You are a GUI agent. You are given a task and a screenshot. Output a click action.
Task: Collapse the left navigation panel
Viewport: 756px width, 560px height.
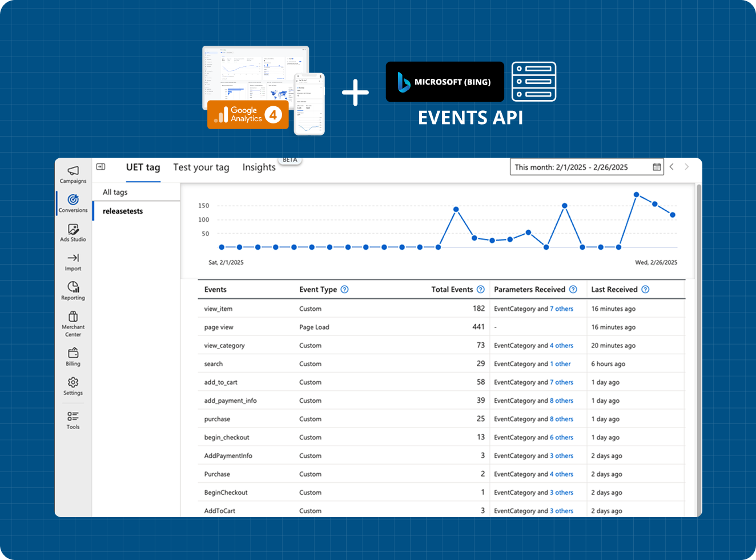pyautogui.click(x=101, y=167)
